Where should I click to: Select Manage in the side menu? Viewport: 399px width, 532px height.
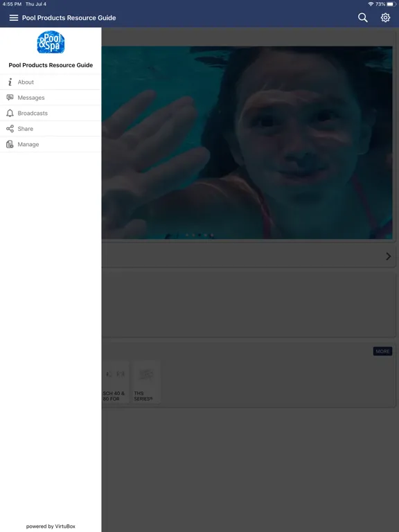(x=51, y=144)
